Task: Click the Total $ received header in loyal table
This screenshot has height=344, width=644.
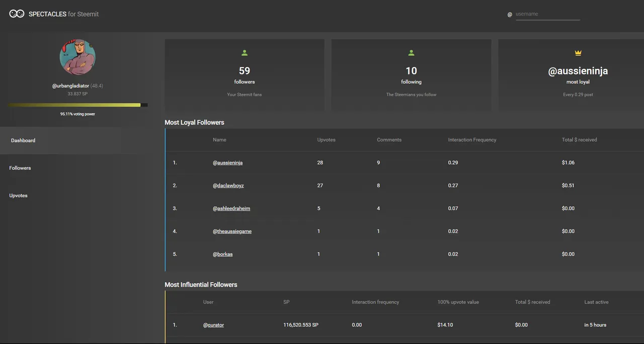Action: pyautogui.click(x=580, y=140)
